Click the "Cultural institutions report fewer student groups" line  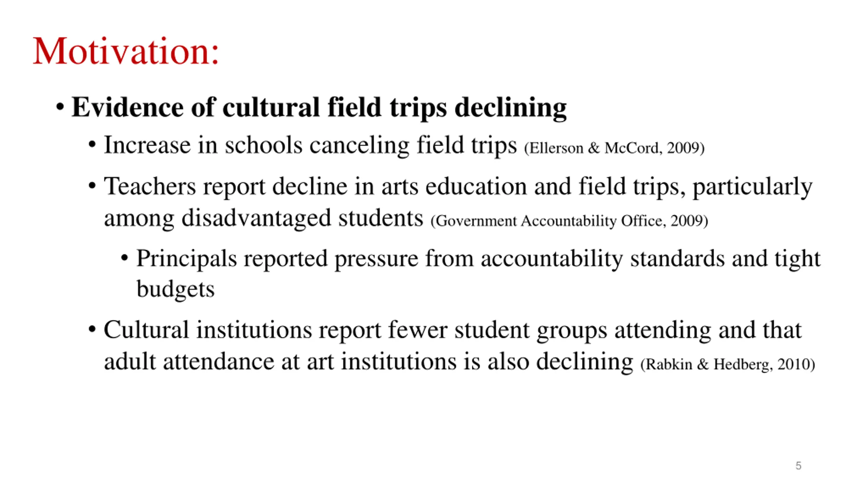(453, 330)
